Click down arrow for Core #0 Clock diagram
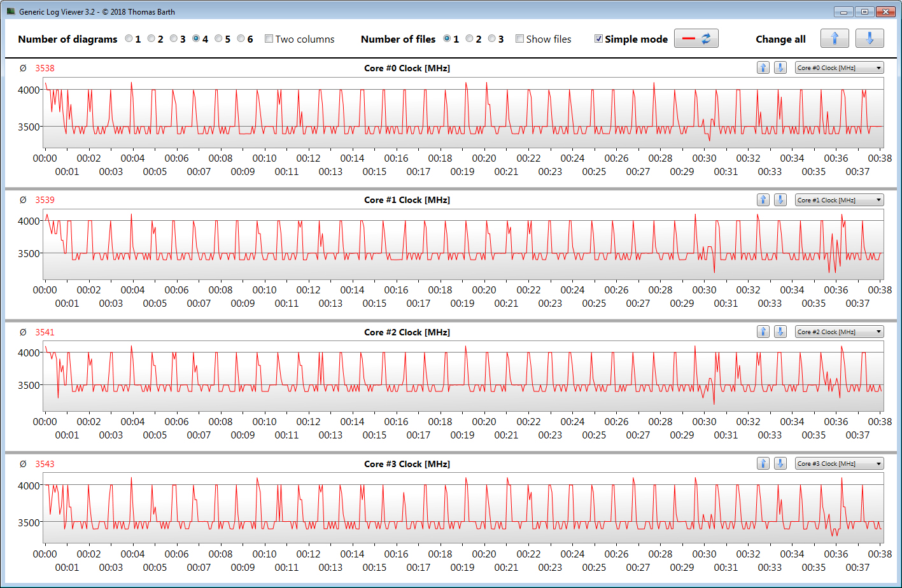The width and height of the screenshot is (902, 588). coord(780,68)
